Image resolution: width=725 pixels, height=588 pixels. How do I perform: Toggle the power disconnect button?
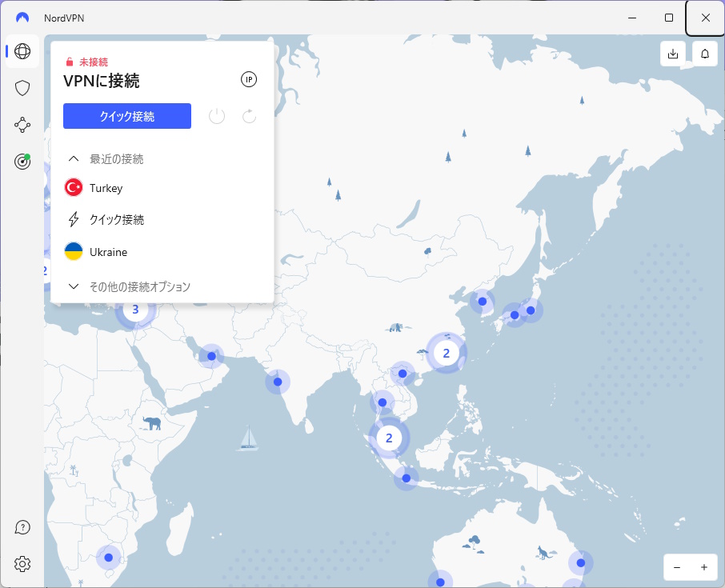pyautogui.click(x=217, y=116)
